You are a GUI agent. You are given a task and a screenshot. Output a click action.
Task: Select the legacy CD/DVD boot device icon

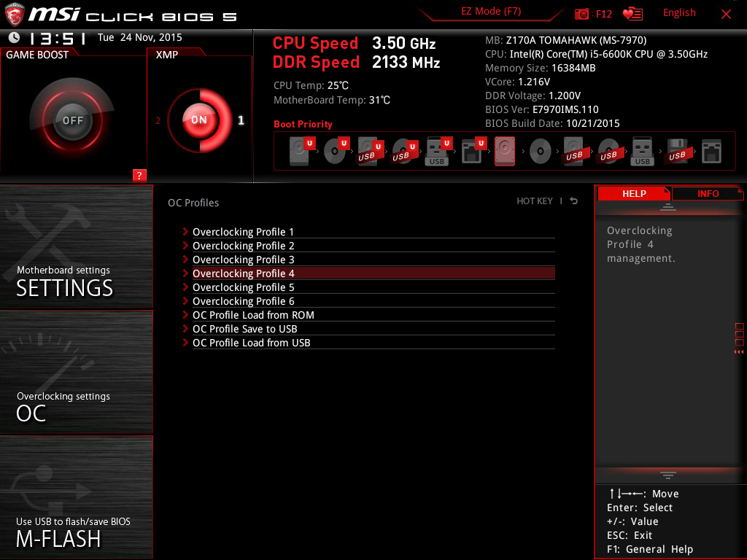[541, 152]
